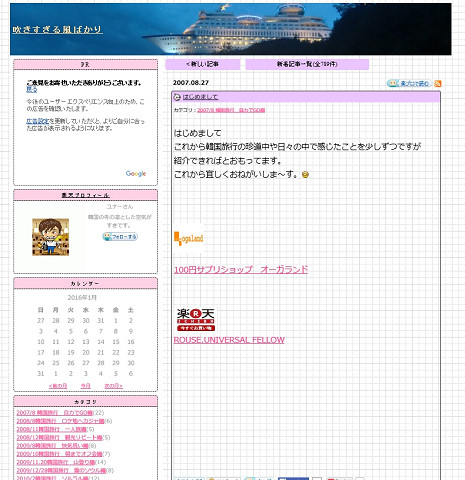Click the Google logo in the ad box
This screenshot has width=465, height=480.
pos(136,174)
